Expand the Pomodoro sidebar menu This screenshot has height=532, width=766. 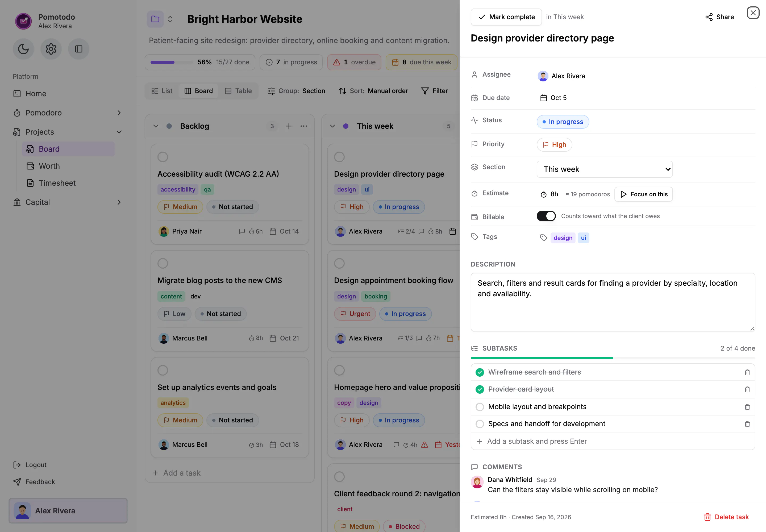tap(68, 113)
